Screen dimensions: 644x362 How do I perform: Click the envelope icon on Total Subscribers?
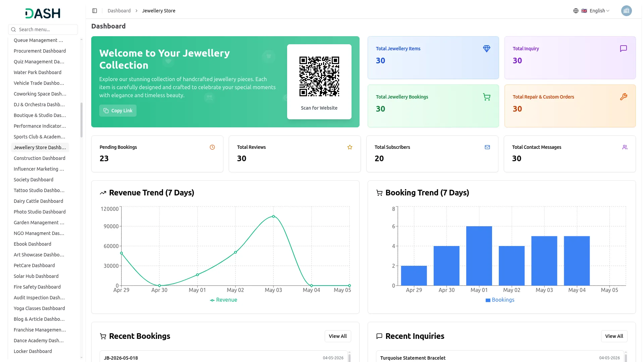tap(487, 147)
